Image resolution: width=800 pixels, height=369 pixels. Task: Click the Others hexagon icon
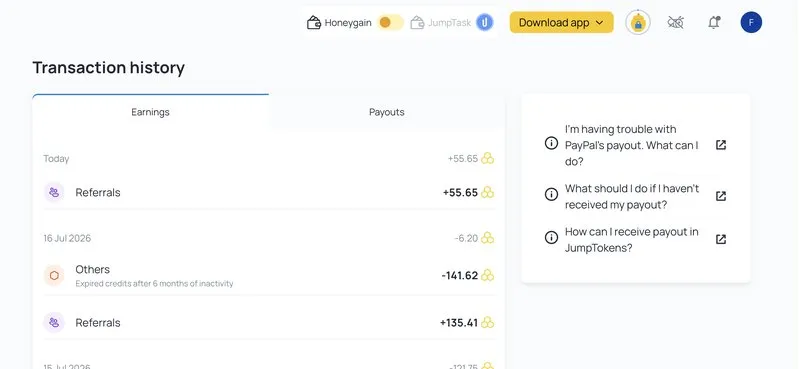tap(54, 276)
